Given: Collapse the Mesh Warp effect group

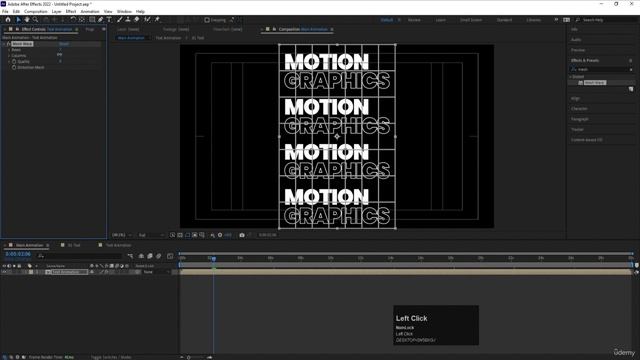Looking at the screenshot, I should click(4, 44).
